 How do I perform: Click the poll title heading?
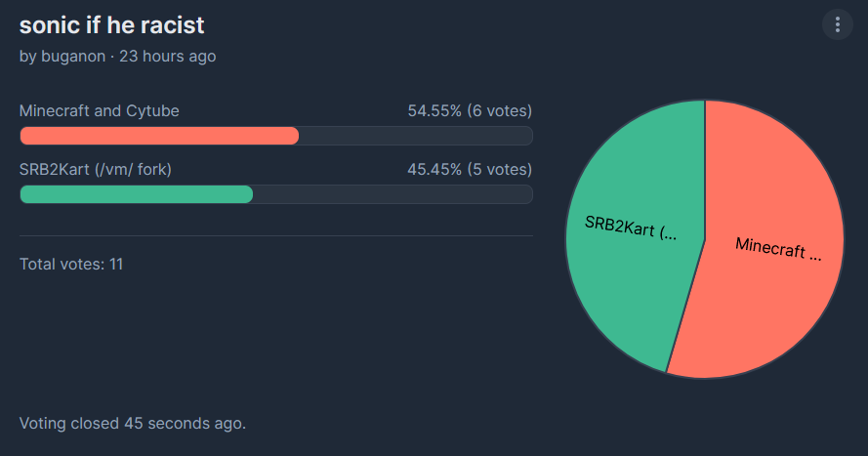(112, 25)
